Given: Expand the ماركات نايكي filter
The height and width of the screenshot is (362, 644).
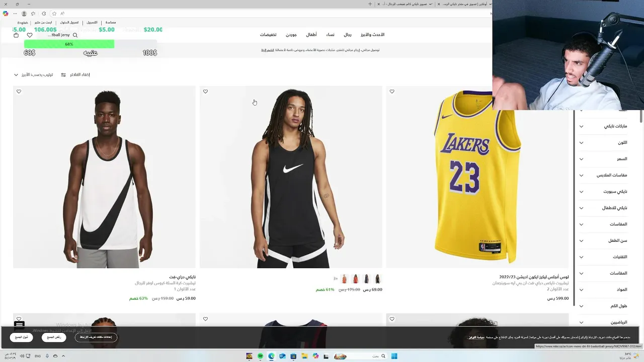Looking at the screenshot, I should coord(603,126).
